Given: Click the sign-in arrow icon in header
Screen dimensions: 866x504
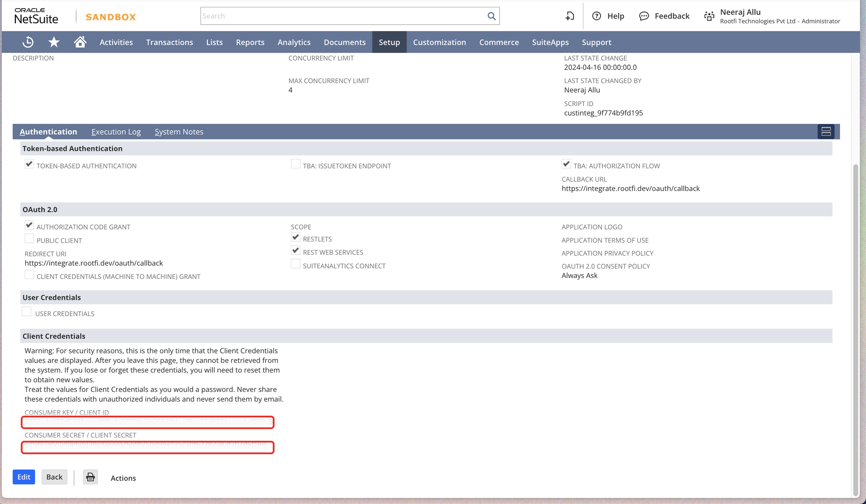Looking at the screenshot, I should pyautogui.click(x=569, y=16).
